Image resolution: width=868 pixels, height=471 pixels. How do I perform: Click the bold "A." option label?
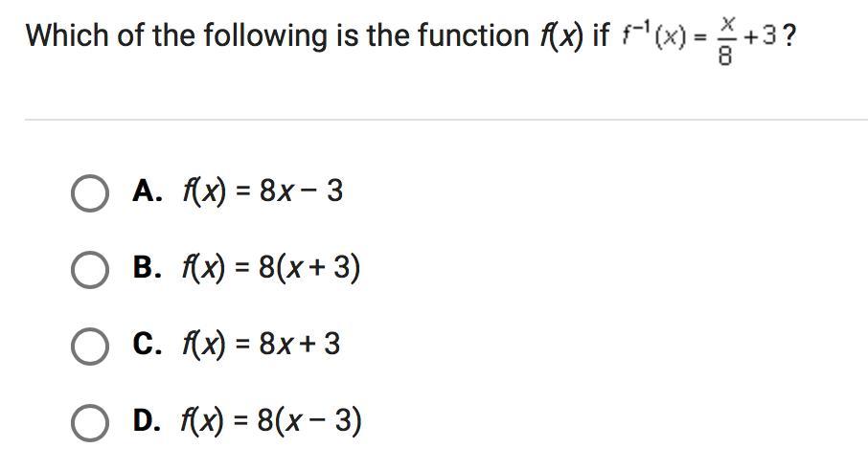(x=148, y=191)
